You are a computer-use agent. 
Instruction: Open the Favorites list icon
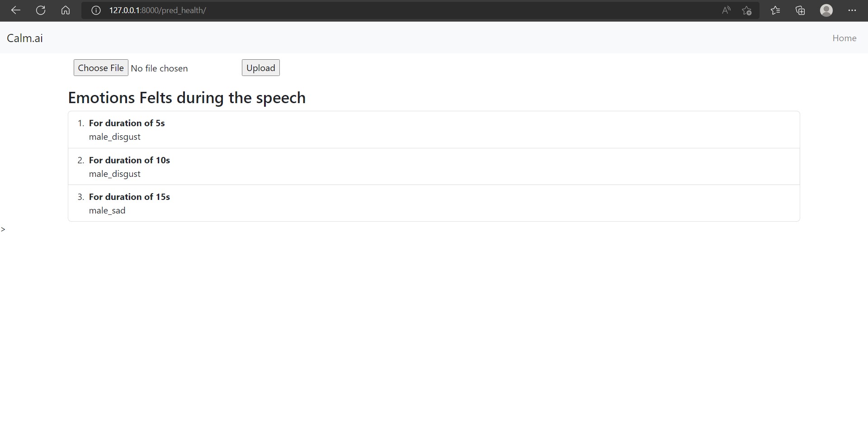(775, 10)
